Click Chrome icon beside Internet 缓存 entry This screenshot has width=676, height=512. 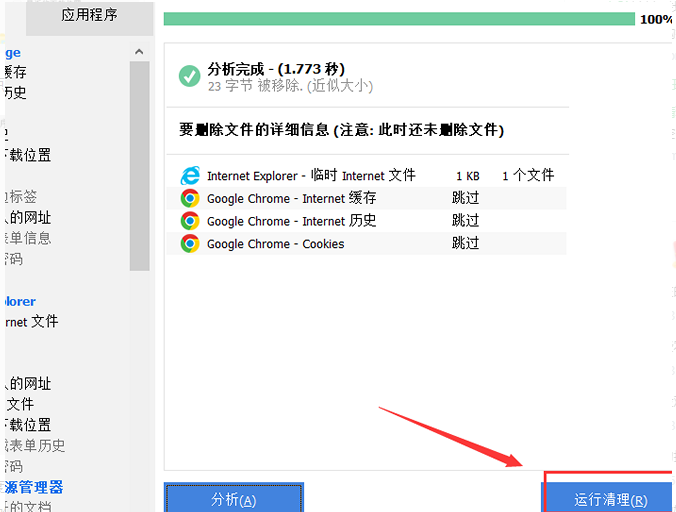190,198
